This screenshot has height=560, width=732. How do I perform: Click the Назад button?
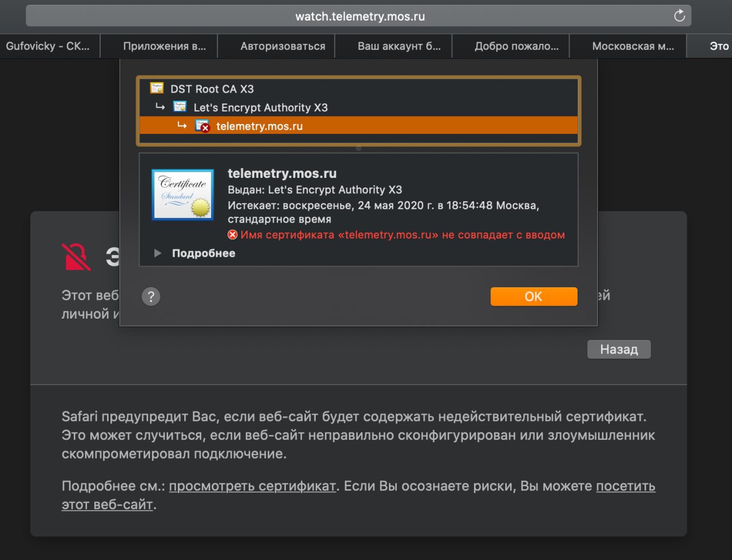(619, 349)
